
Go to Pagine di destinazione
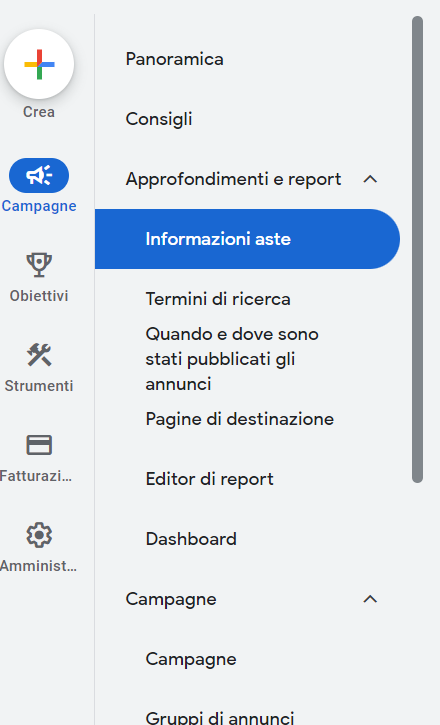240,419
